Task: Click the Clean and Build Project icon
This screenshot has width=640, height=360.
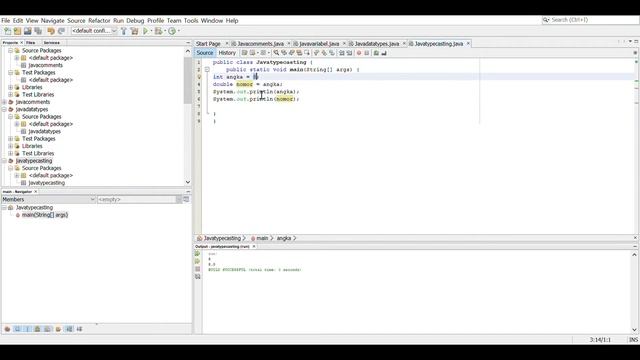Action: coord(134,31)
